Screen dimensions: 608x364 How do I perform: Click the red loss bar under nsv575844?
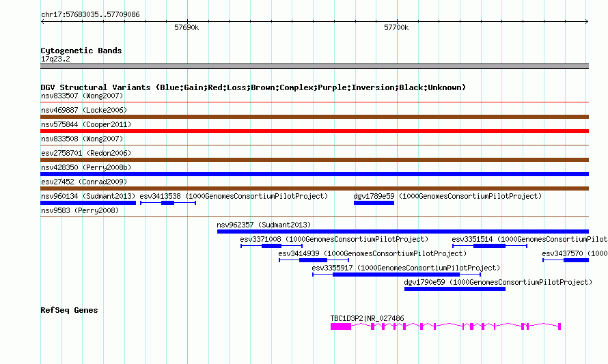(x=314, y=131)
